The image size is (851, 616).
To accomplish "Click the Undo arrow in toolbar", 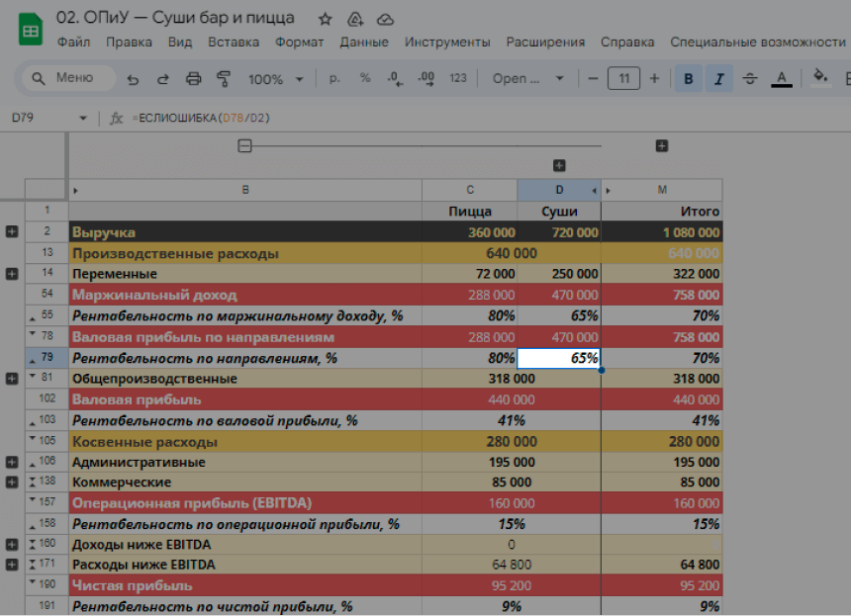I will click(134, 79).
